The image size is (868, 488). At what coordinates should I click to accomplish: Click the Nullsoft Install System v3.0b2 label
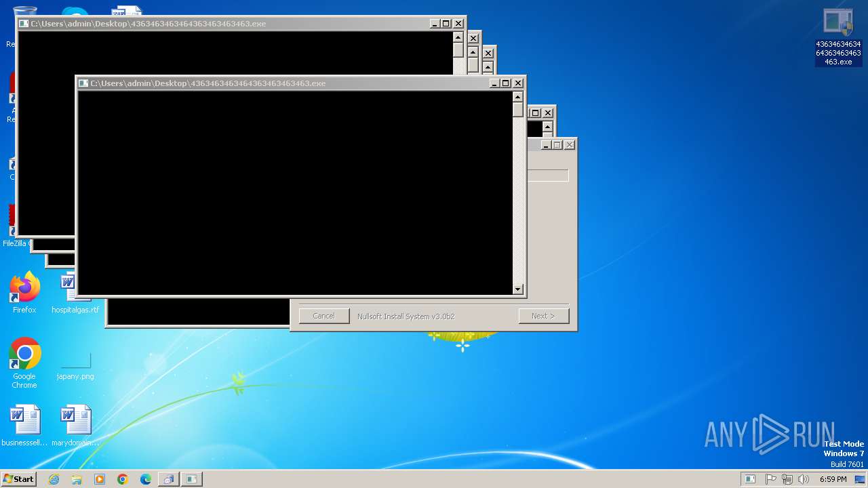click(x=406, y=317)
